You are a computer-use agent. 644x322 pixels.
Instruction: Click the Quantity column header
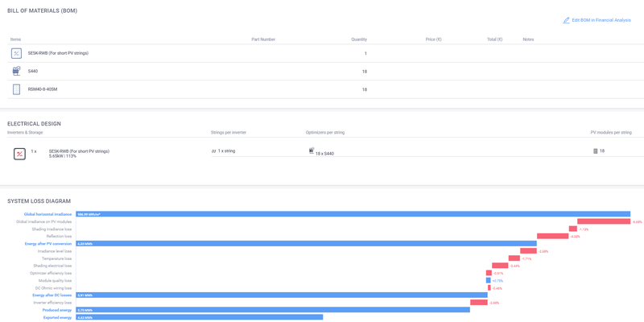pyautogui.click(x=359, y=39)
